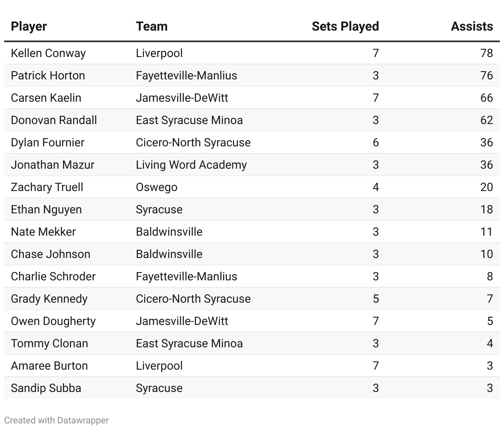Select the Ethan Nguyen player cell
The image size is (504, 430).
tap(46, 210)
